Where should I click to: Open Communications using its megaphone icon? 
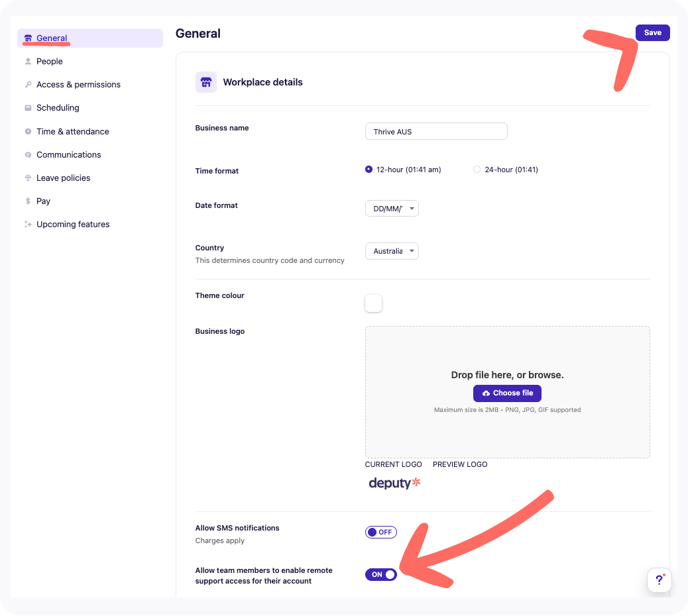tap(27, 154)
